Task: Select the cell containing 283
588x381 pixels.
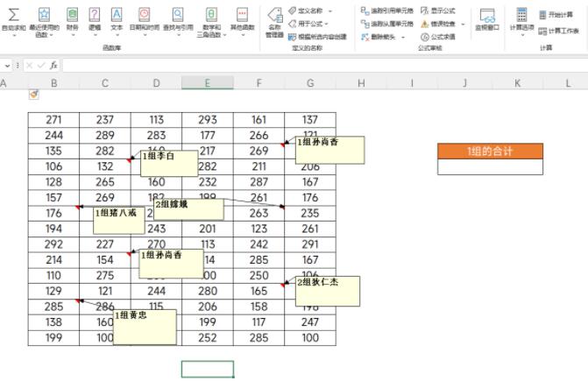Action: coord(156,135)
